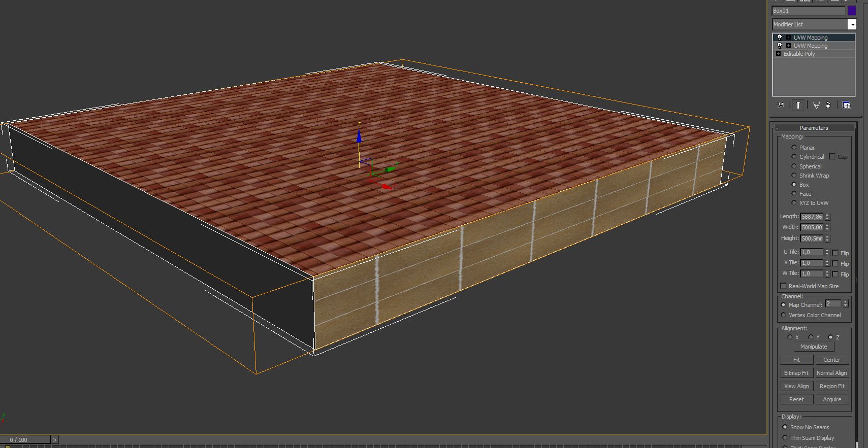Click the Normal Align button
Screen dimensions: 868x448
click(x=832, y=373)
